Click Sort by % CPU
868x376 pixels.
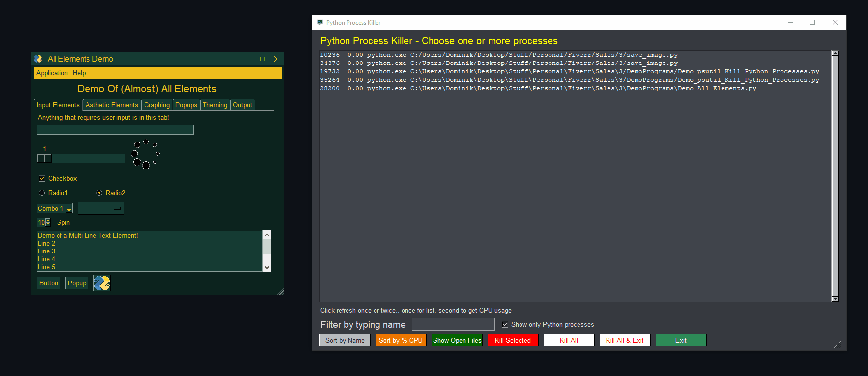point(401,340)
